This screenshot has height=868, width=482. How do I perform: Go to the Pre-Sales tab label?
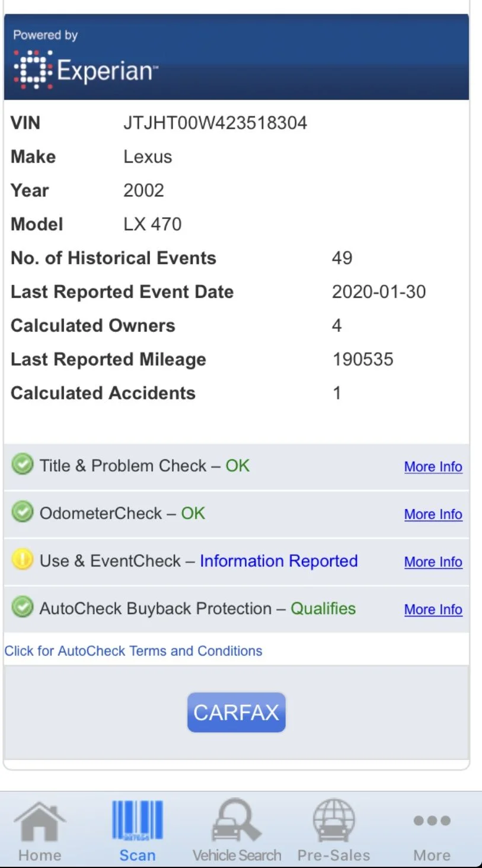click(x=334, y=855)
